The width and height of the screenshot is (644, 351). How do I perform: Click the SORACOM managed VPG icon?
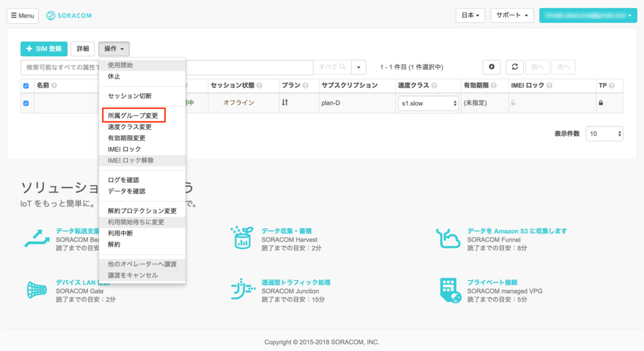[x=450, y=290]
